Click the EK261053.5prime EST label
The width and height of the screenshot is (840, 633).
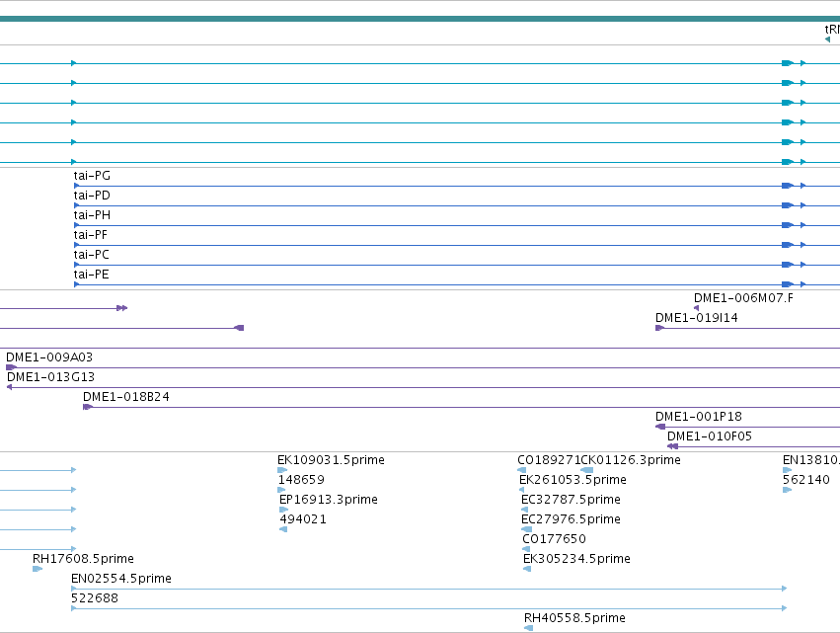pyautogui.click(x=573, y=480)
